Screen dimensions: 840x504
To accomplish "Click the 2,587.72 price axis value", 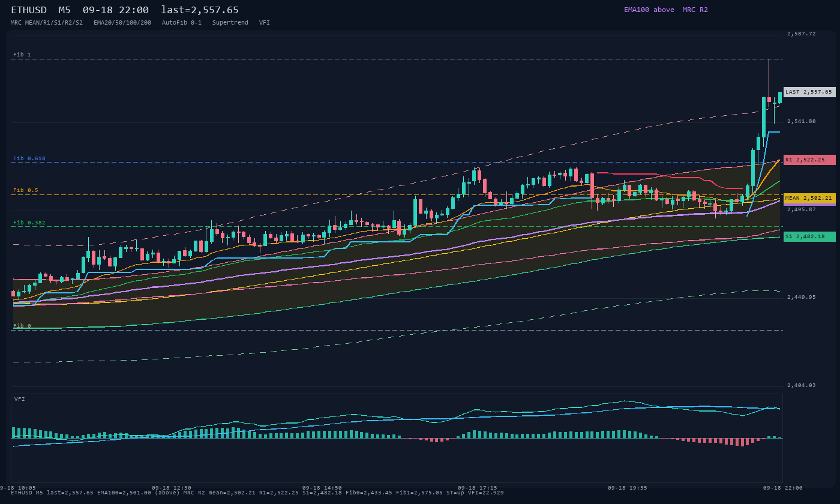I will 802,34.
